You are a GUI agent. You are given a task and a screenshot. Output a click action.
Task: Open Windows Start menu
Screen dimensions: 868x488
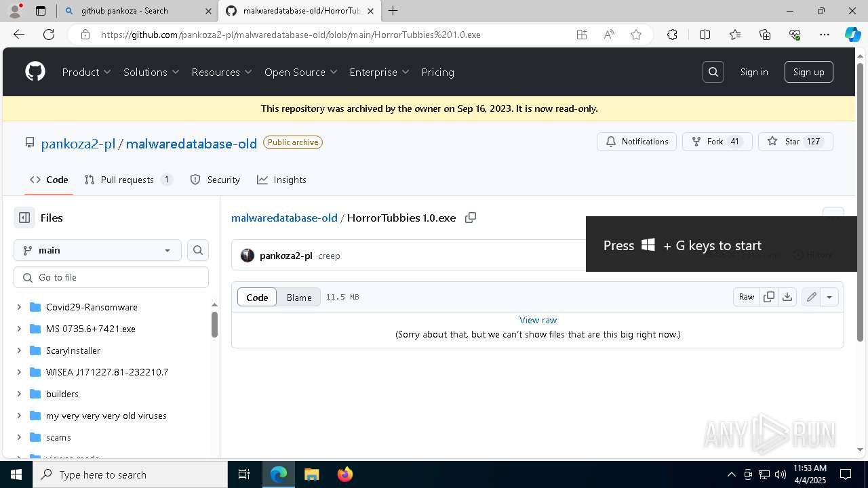click(x=16, y=474)
